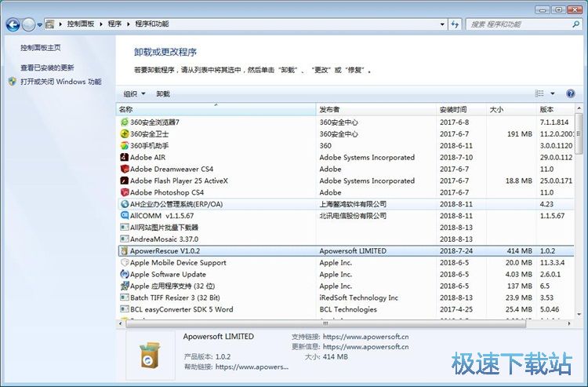Select the Apple Software Update icon

125,274
